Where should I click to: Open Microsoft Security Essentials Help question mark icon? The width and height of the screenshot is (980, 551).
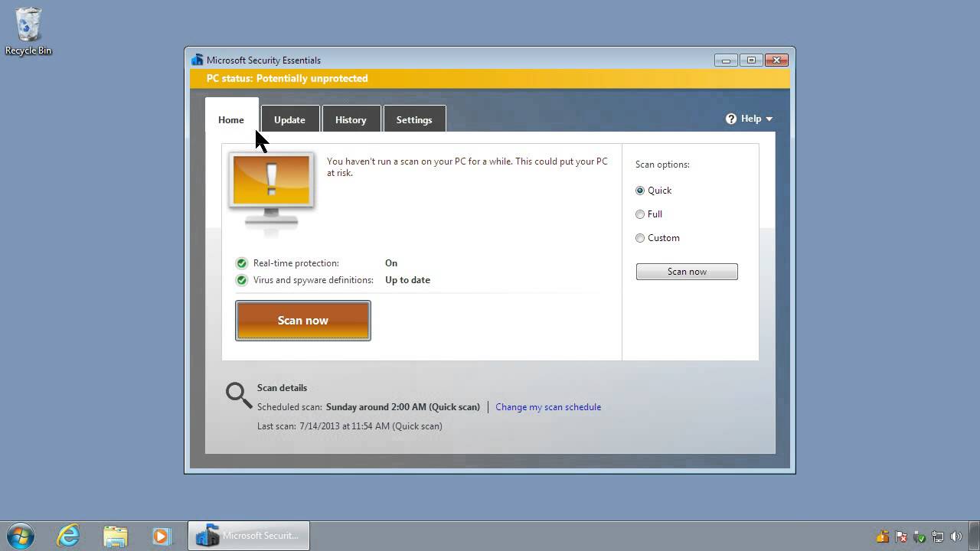[x=730, y=118]
